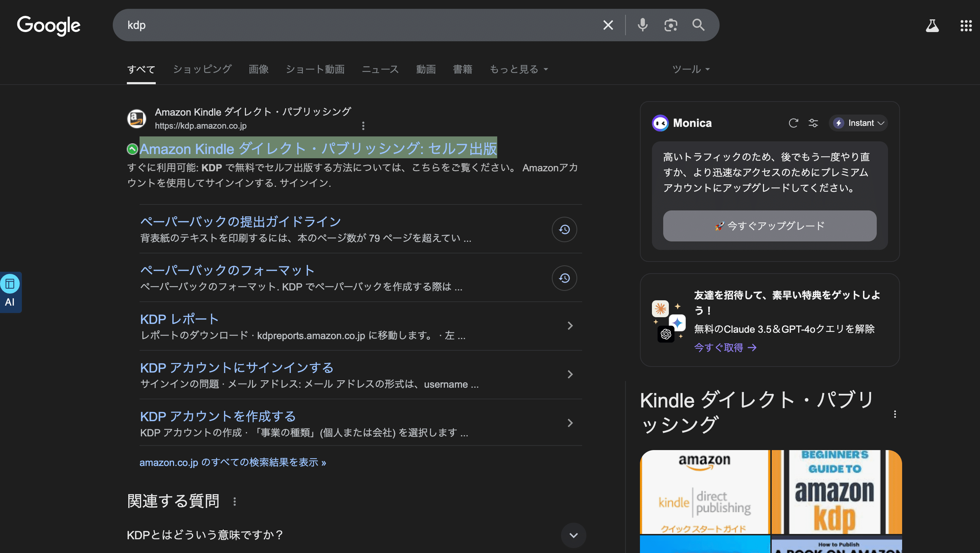
Task: Open Monica settings sliders icon
Action: click(813, 123)
